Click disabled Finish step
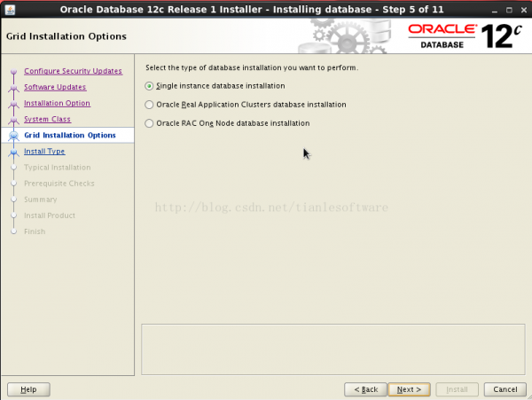 pyautogui.click(x=35, y=231)
